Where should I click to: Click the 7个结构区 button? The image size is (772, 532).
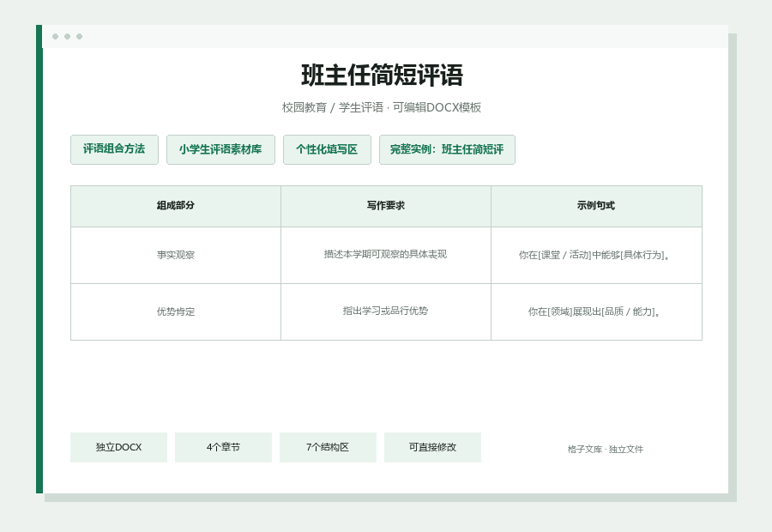(x=328, y=447)
